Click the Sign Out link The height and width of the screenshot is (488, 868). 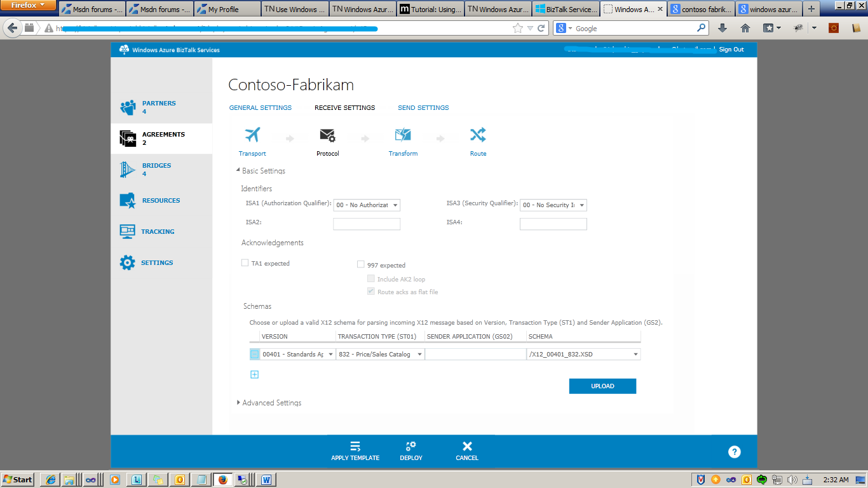731,50
